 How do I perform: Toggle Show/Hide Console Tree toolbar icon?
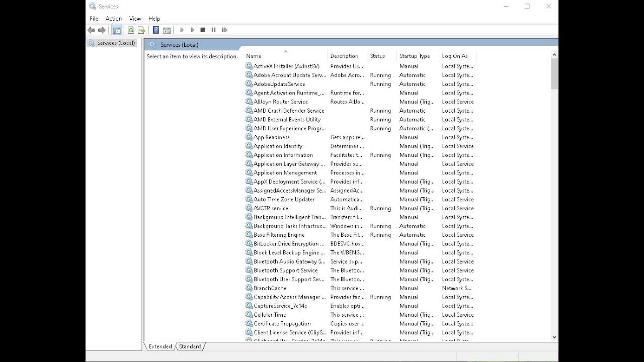117,30
